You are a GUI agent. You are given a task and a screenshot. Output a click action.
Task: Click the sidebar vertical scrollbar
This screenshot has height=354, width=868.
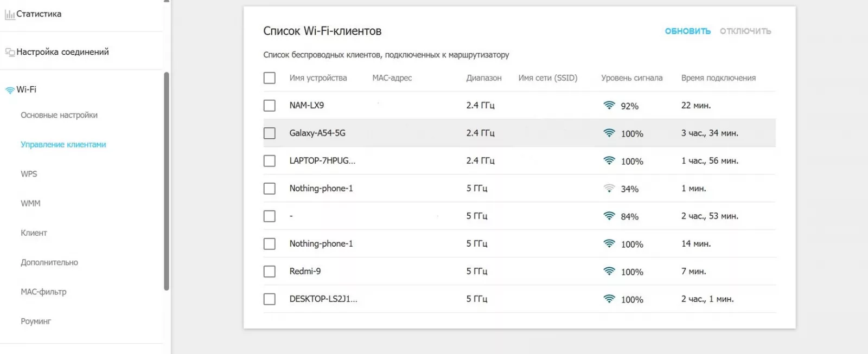coord(167,181)
